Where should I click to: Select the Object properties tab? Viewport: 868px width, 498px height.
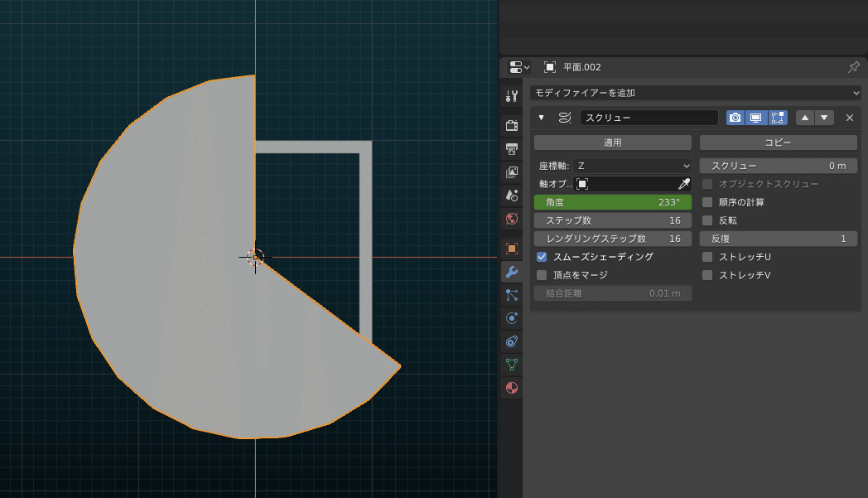click(x=511, y=247)
